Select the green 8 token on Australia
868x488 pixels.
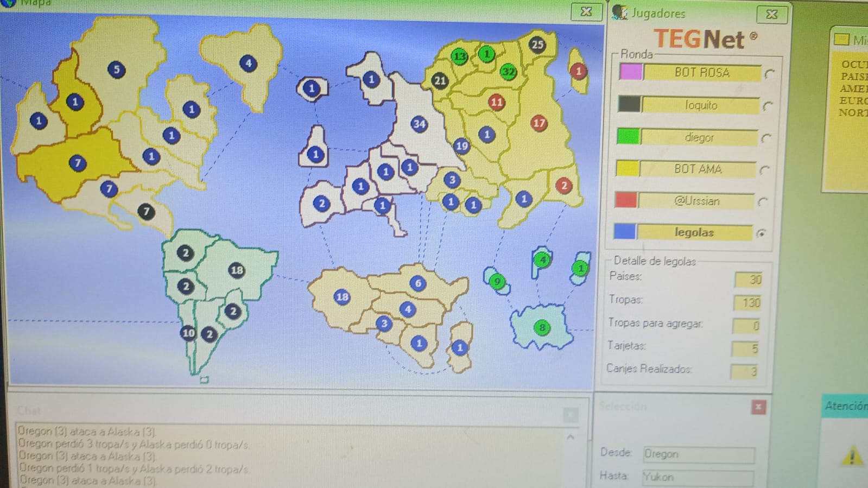541,327
